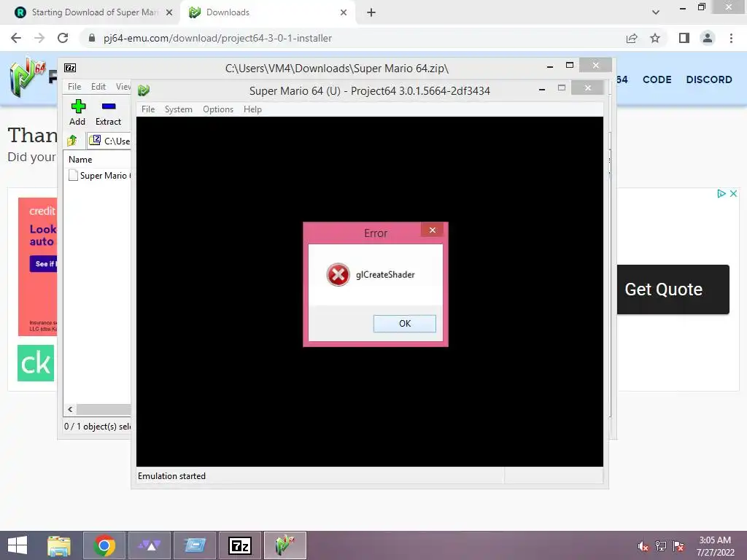Open the Windows Start button

coord(18,545)
